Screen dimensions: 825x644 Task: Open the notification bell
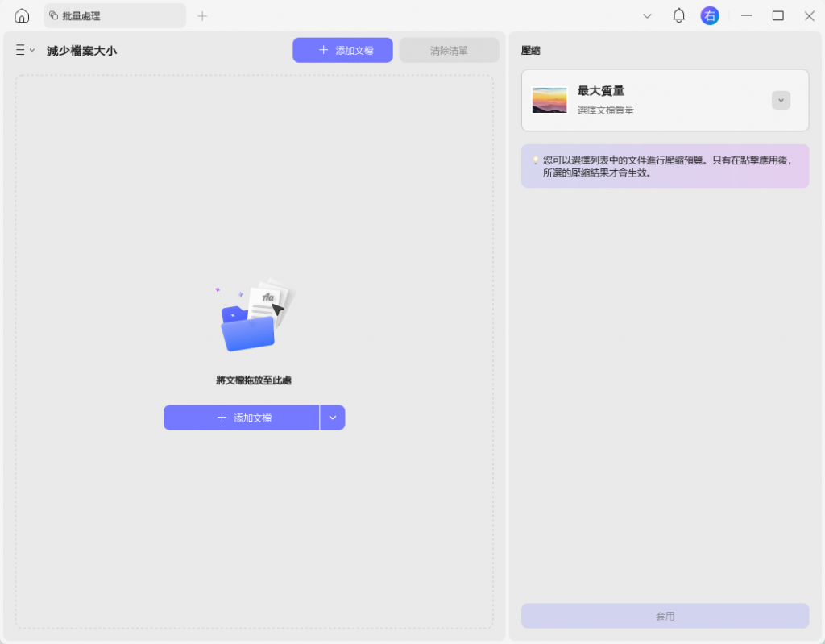tap(678, 15)
